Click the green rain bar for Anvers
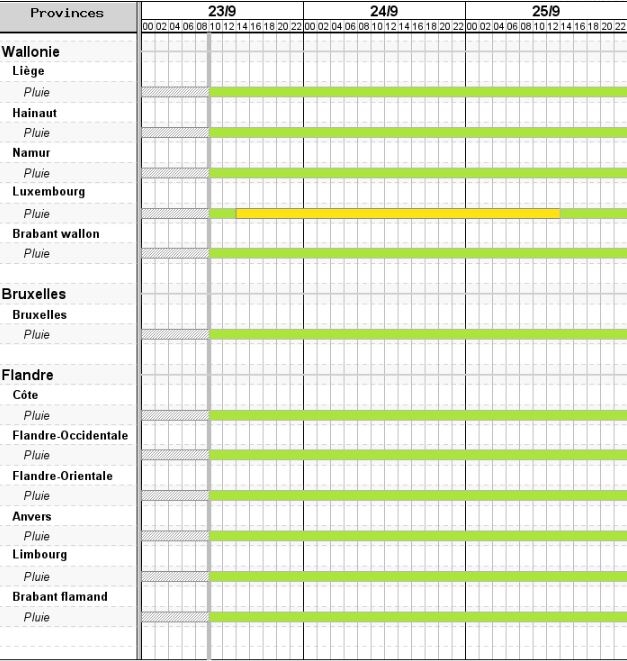This screenshot has height=661, width=627. [x=417, y=536]
